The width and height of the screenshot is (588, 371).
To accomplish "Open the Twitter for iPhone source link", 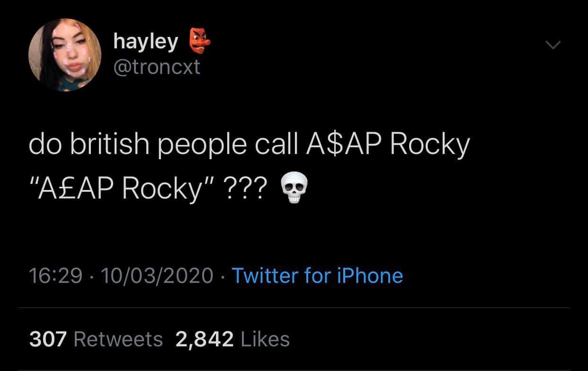I will [317, 276].
